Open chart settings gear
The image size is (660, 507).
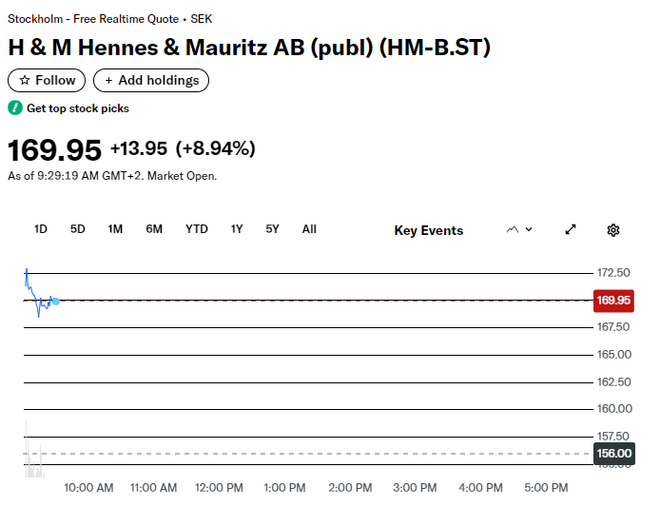613,230
